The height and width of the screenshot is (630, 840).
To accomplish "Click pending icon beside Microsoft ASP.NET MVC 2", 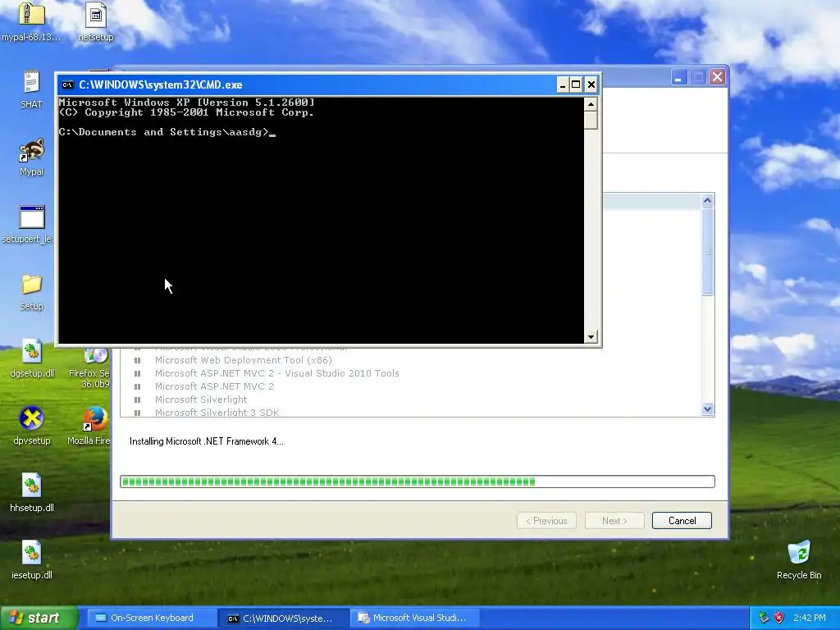I will pos(137,387).
